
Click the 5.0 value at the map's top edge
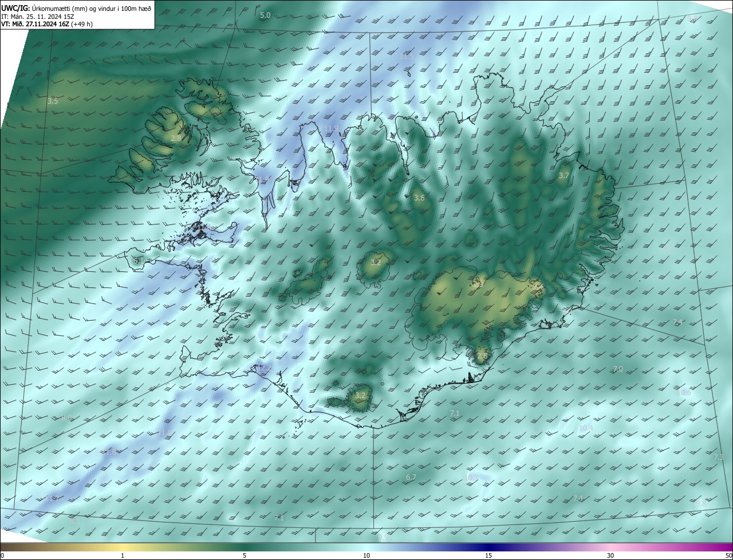click(x=265, y=15)
